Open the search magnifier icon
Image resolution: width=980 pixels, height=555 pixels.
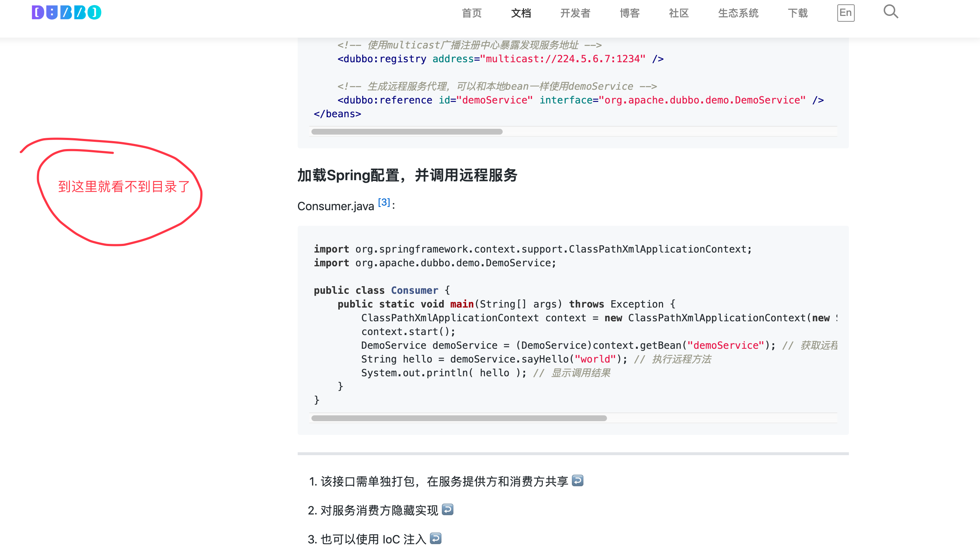pyautogui.click(x=890, y=12)
